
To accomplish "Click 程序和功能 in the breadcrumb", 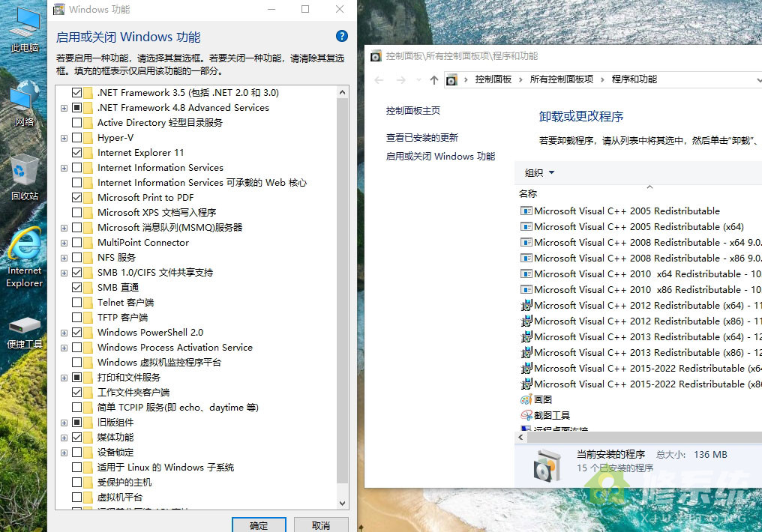I will coord(634,79).
